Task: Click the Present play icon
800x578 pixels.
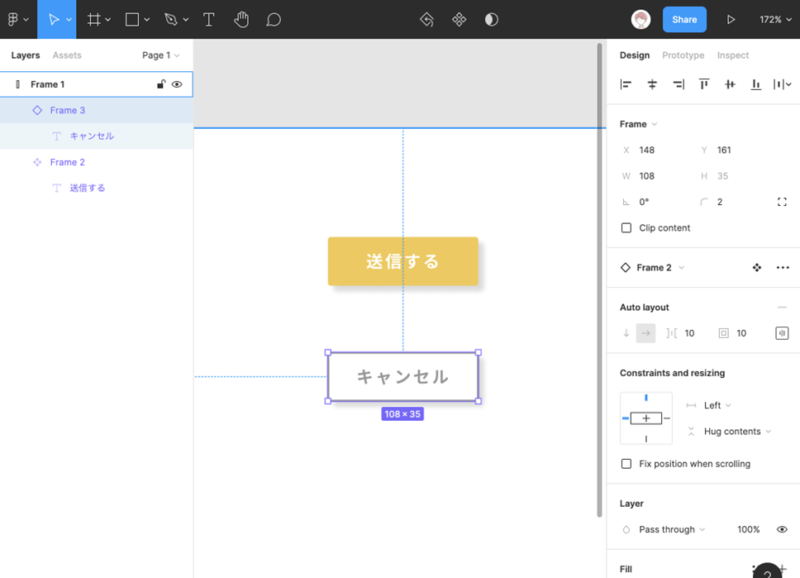Action: (731, 19)
